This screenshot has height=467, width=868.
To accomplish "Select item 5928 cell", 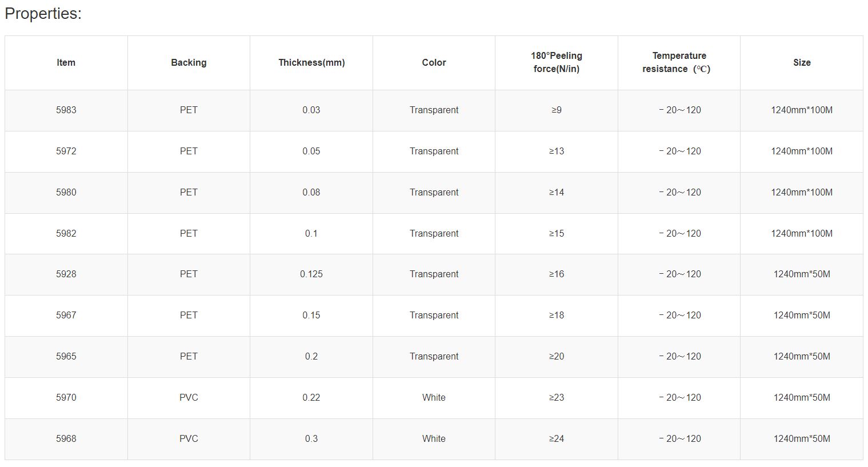I will (x=66, y=274).
